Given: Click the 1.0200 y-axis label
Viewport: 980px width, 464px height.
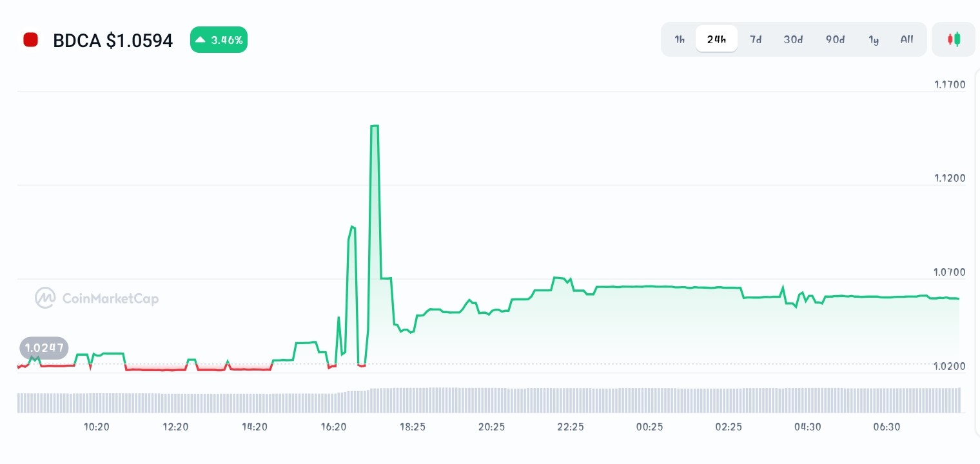Looking at the screenshot, I should (950, 366).
